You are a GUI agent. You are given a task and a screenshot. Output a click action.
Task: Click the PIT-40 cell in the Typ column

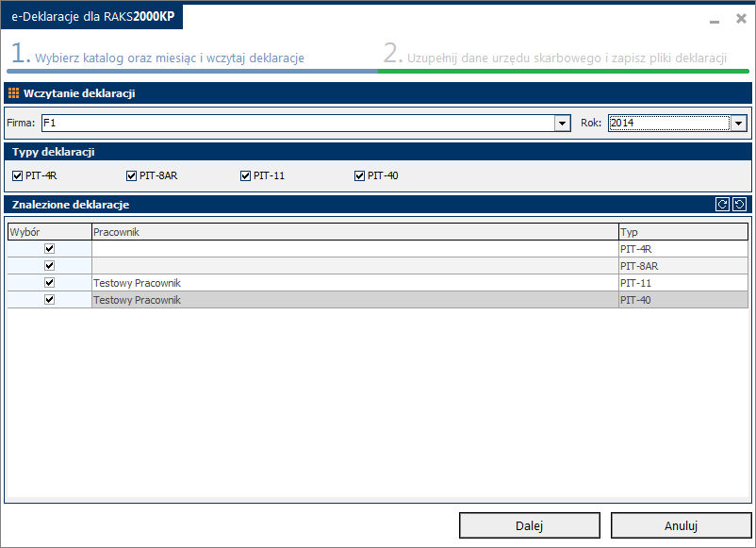683,300
